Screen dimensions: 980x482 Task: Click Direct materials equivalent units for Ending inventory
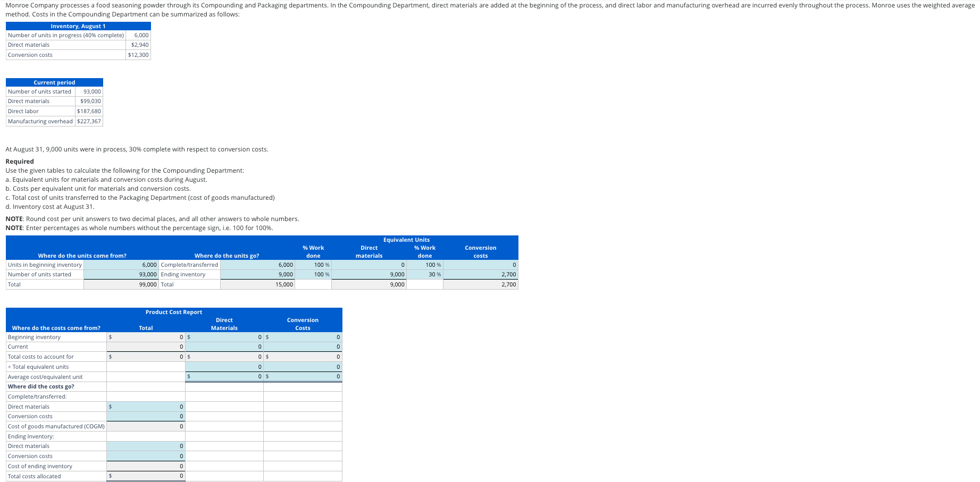[369, 274]
